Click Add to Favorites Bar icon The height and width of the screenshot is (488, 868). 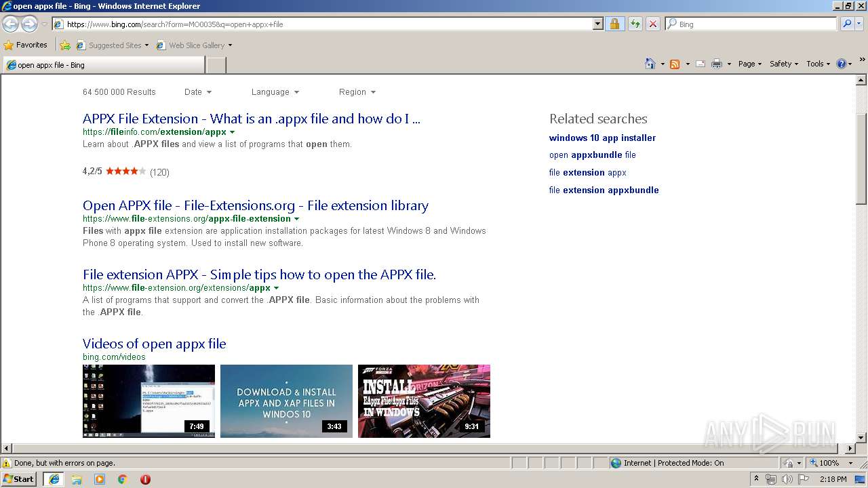(x=64, y=45)
